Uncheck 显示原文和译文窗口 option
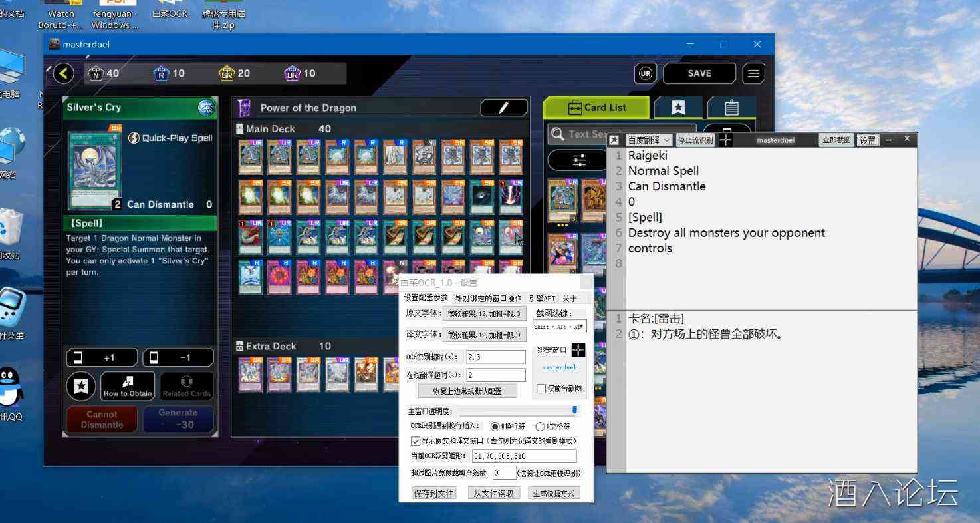Viewport: 980px width, 523px height. (416, 440)
